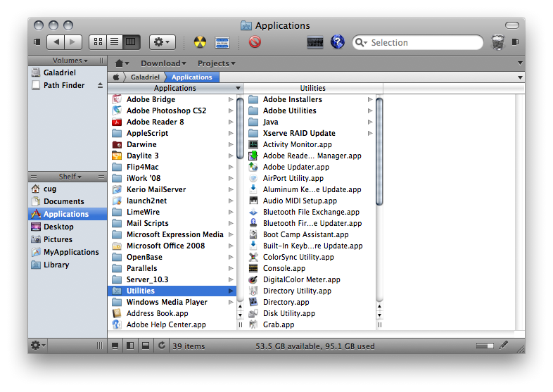Select Galadriel in the path bar
This screenshot has height=392, width=553.
click(x=146, y=77)
